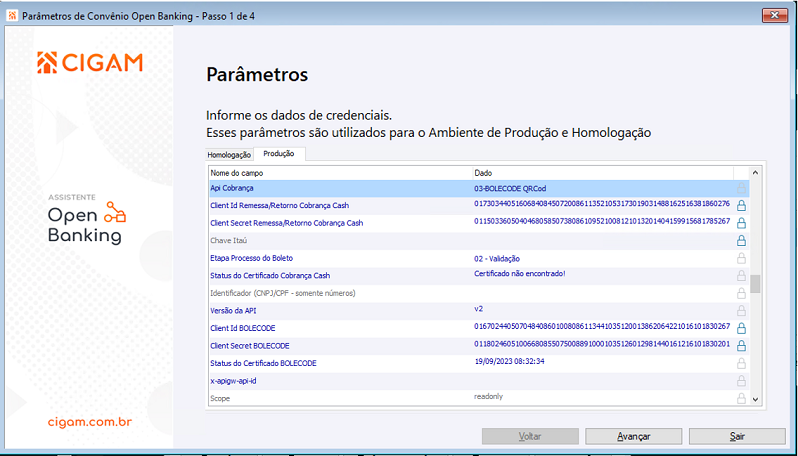Click the CIGAM logo in side panel
Screen dimensions: 798x456
(90, 63)
